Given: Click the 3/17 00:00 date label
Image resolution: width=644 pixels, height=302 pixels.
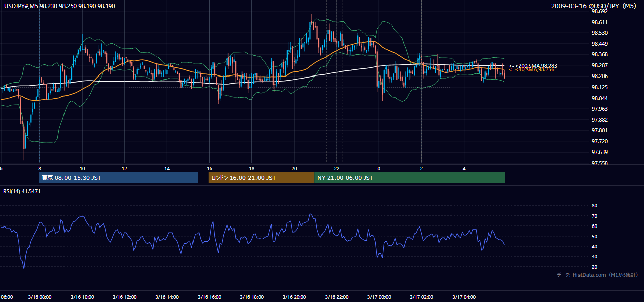Looking at the screenshot, I should [x=379, y=297].
